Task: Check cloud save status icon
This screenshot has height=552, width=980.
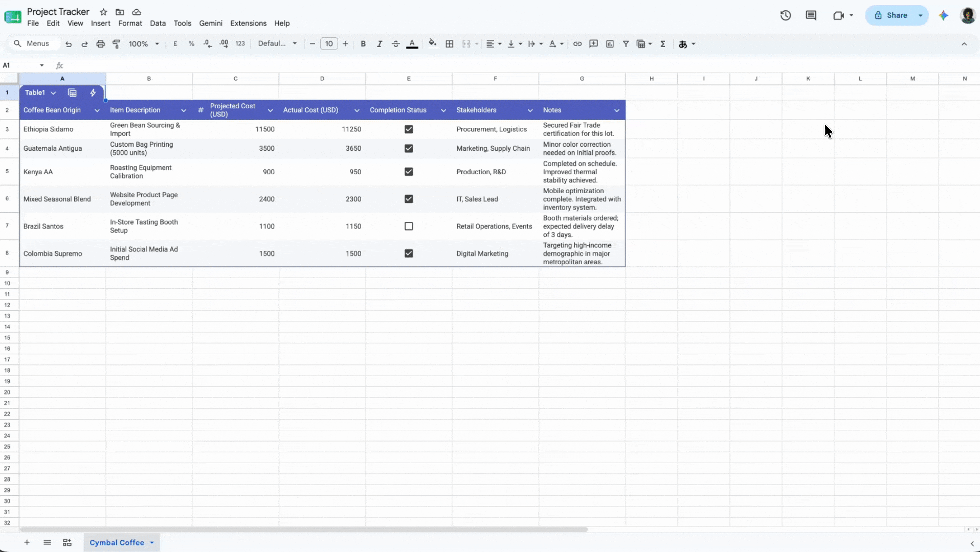Action: click(137, 12)
